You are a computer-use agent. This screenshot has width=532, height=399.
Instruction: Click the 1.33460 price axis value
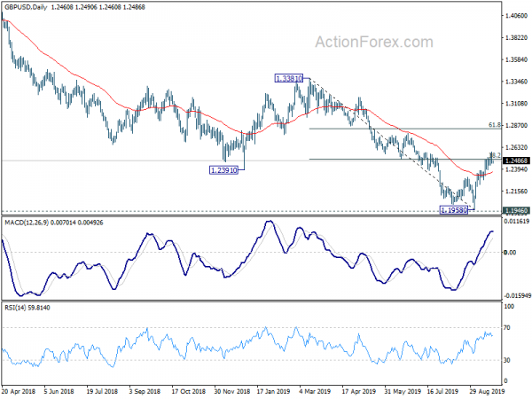tap(516, 82)
